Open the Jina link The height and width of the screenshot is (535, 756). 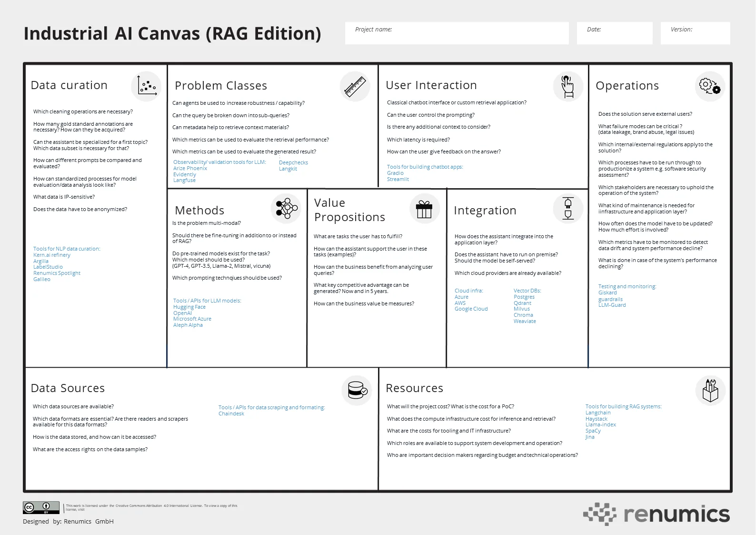tap(590, 437)
